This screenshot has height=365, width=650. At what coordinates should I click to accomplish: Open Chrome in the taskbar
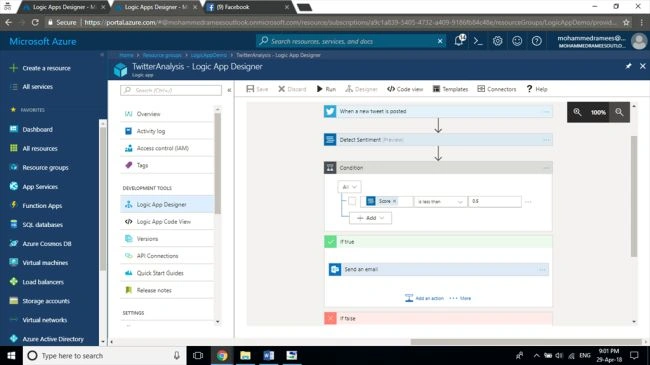pyautogui.click(x=222, y=355)
